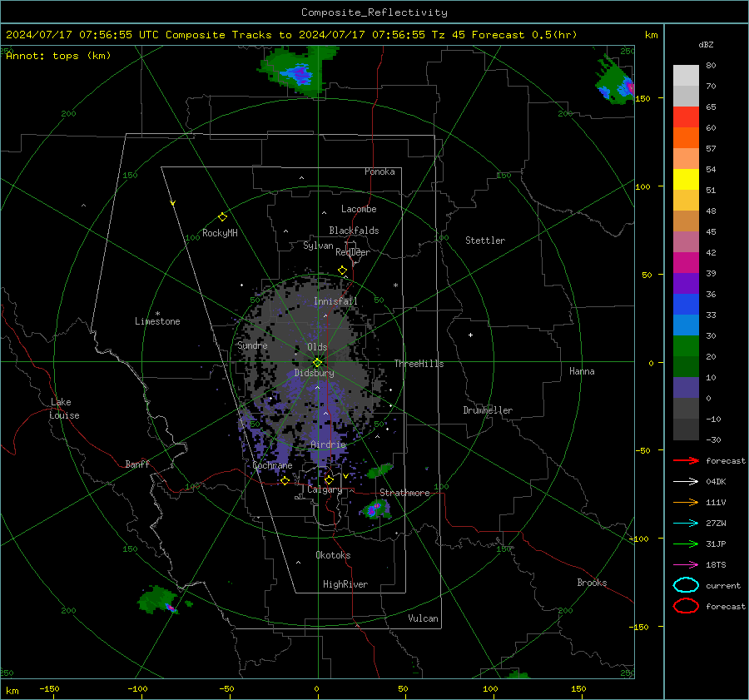Click the 'Lake Louise' label
Viewport: 749px width, 700px height.
pos(64,409)
